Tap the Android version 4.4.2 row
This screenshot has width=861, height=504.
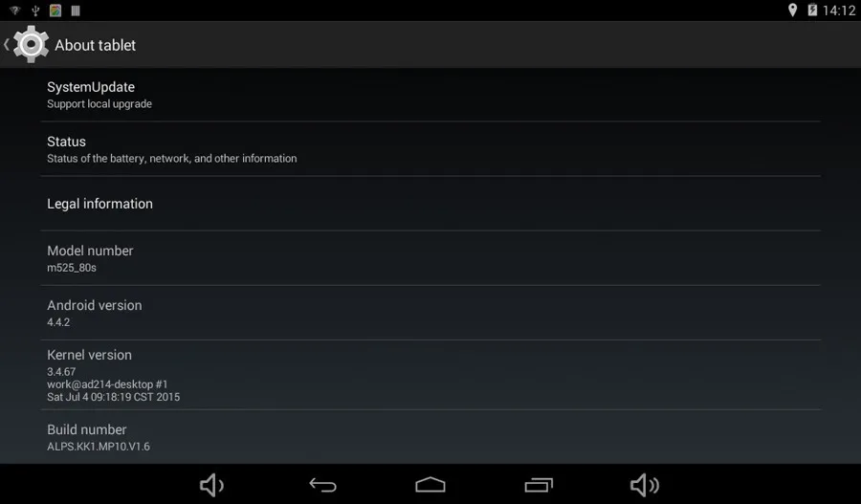[x=430, y=313]
